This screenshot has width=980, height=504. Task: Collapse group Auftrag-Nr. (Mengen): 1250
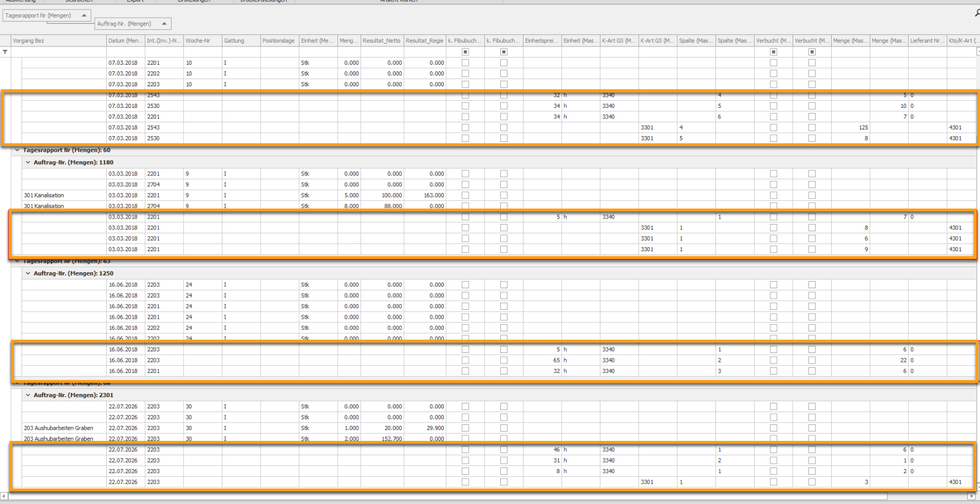(x=28, y=273)
